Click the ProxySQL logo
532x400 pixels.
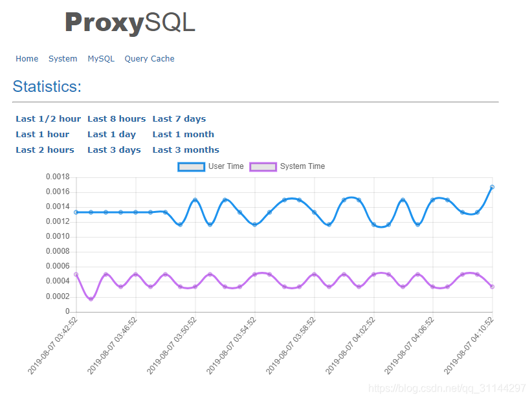[x=129, y=23]
